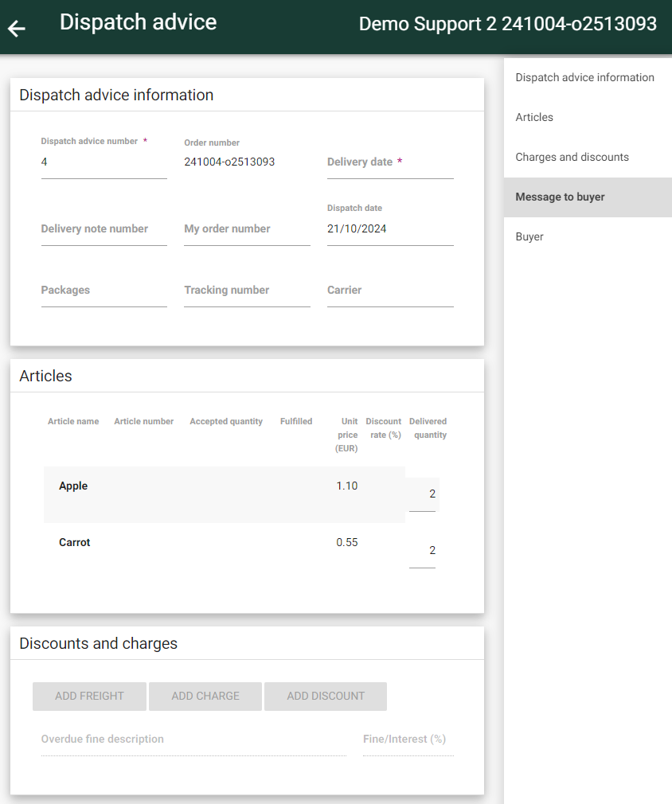Click the Dispatch advice number field
Screen dimensions: 672x804
(104, 162)
